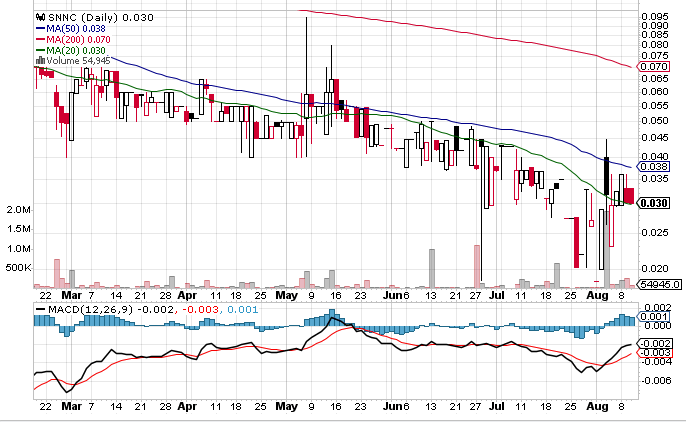Click the -0.006 MACD axis label

point(656,380)
